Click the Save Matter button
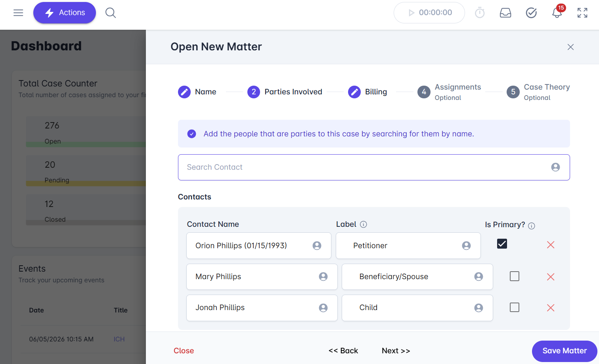599x364 pixels. click(x=565, y=351)
